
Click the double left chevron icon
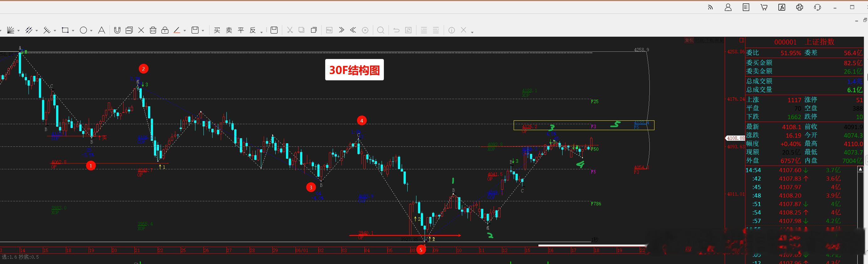click(x=353, y=30)
